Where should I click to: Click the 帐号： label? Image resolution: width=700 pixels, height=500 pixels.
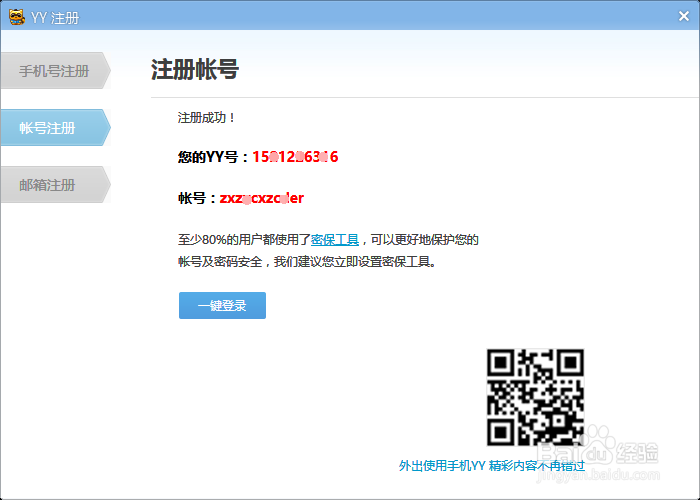198,198
